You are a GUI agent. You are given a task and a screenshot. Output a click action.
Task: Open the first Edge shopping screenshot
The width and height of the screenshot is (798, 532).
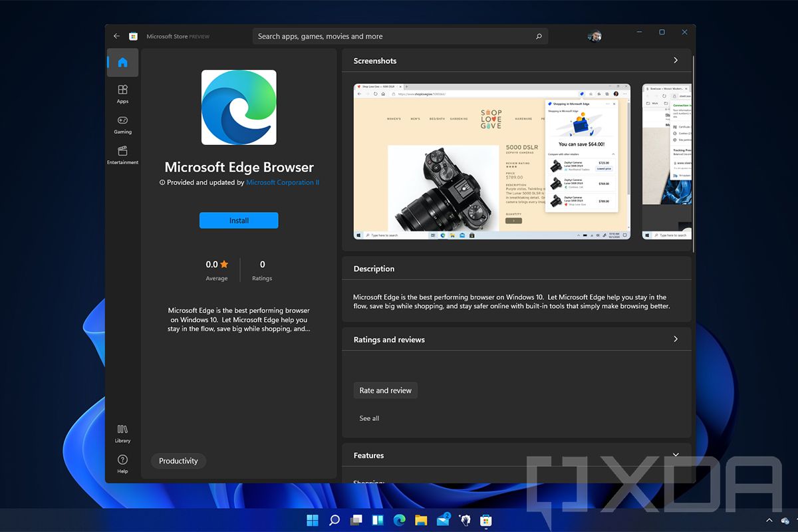click(x=491, y=162)
